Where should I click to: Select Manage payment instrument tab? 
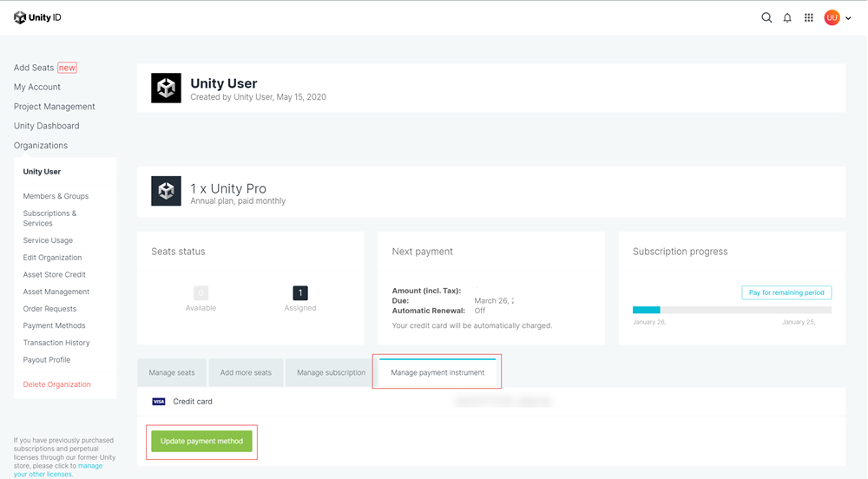tap(437, 372)
